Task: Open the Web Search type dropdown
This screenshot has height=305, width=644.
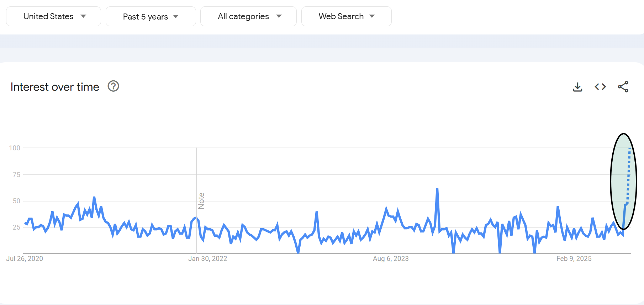Action: coord(347,16)
